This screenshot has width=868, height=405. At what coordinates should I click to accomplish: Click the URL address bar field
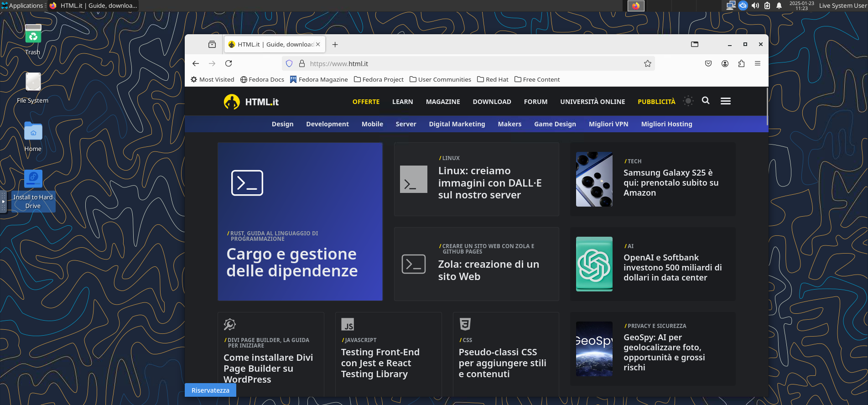(x=470, y=63)
